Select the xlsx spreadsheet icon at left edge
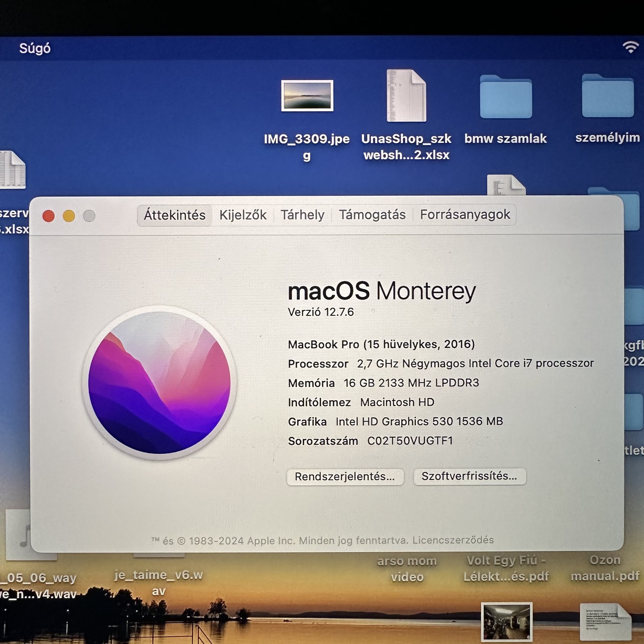 (12, 169)
